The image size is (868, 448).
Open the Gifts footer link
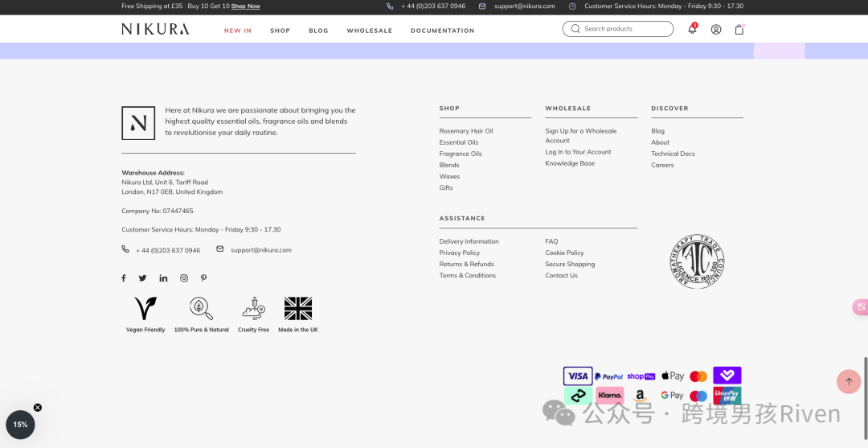[x=445, y=187]
